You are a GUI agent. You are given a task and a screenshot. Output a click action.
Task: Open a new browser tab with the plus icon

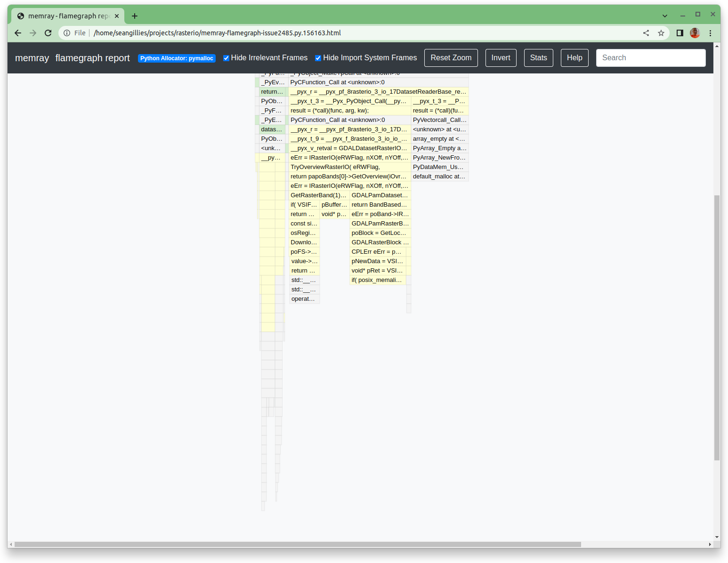135,16
